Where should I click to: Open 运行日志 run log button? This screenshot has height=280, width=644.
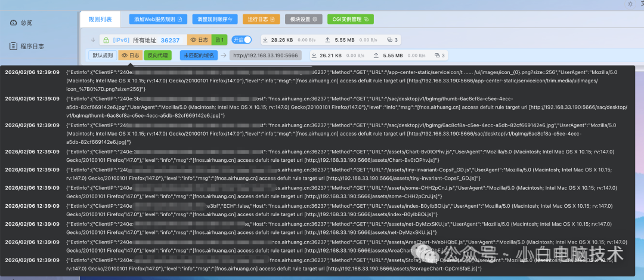pos(261,19)
